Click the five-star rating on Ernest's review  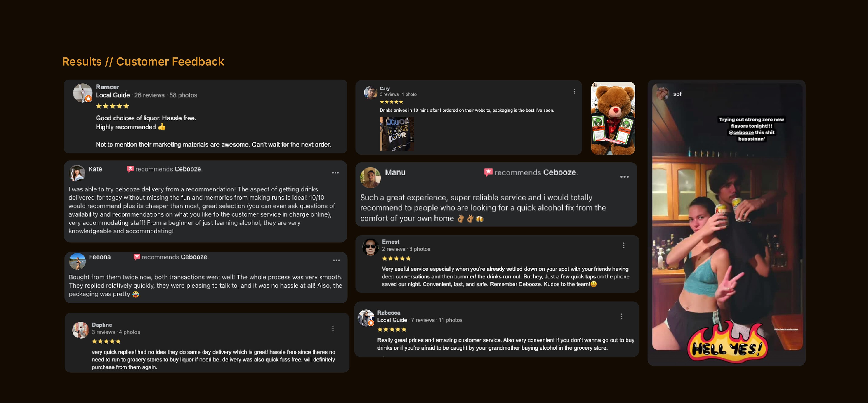[x=396, y=258]
